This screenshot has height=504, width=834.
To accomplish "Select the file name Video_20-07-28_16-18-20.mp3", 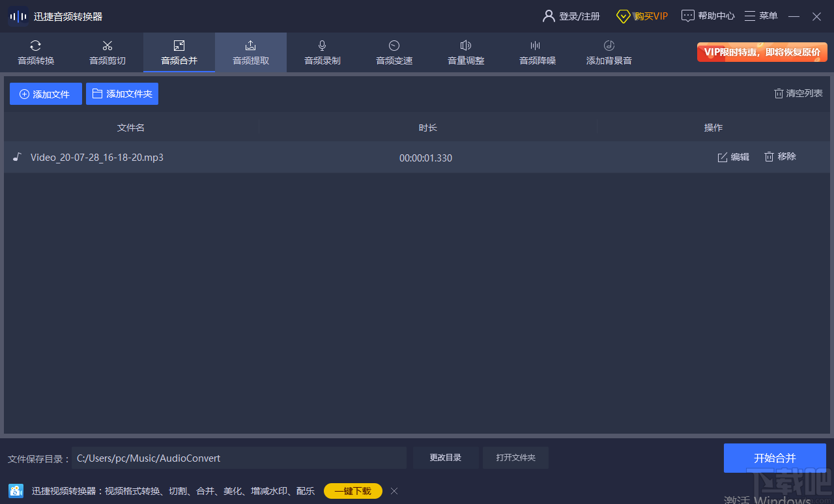I will 97,158.
